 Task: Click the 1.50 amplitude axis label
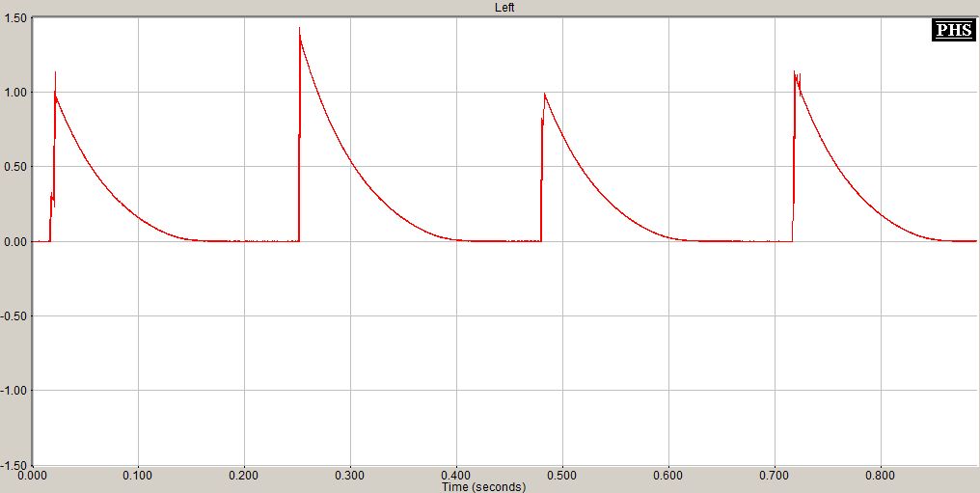[x=15, y=20]
